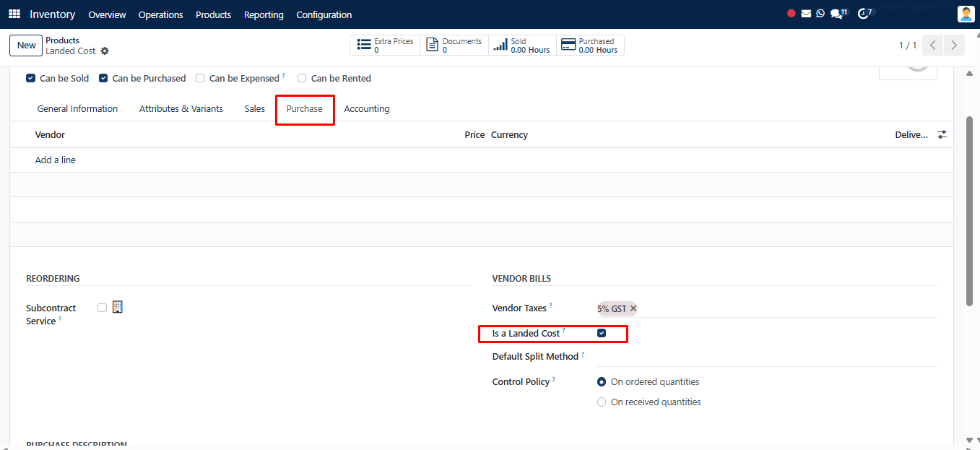Go to the Overview menu item
The image size is (980, 450).
(x=107, y=14)
